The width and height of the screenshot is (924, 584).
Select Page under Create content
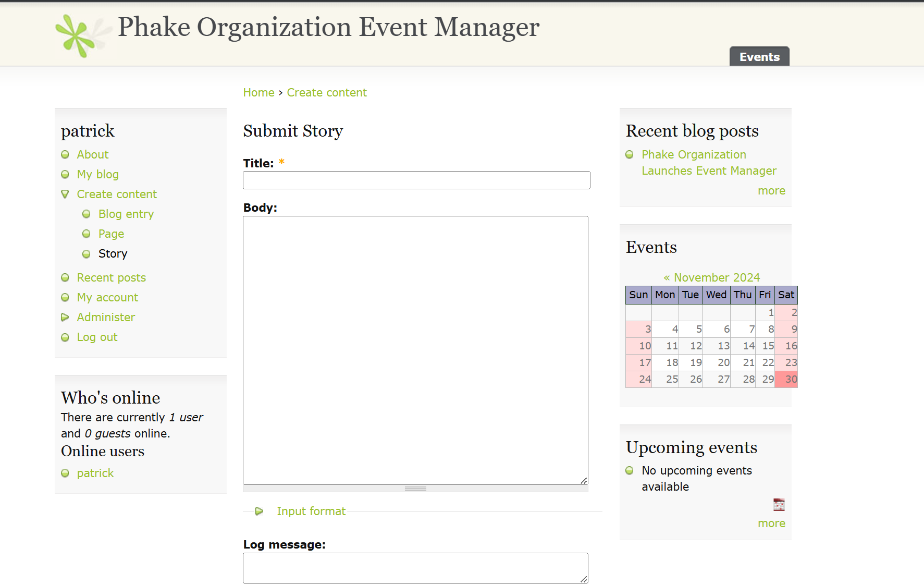click(111, 234)
